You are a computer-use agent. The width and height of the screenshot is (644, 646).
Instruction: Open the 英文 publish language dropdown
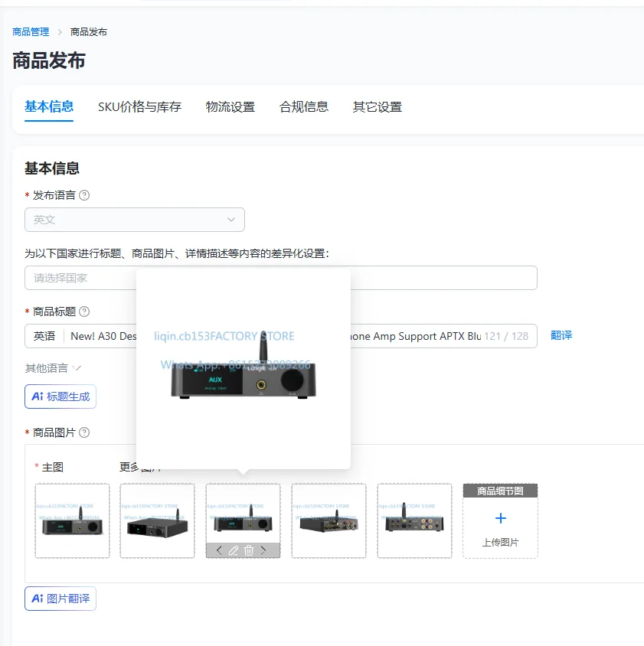(x=135, y=220)
